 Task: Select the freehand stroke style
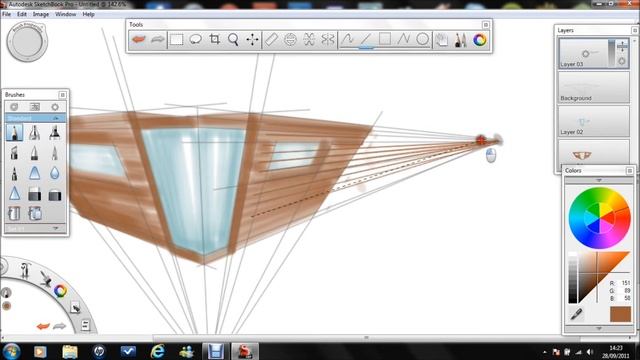click(347, 39)
